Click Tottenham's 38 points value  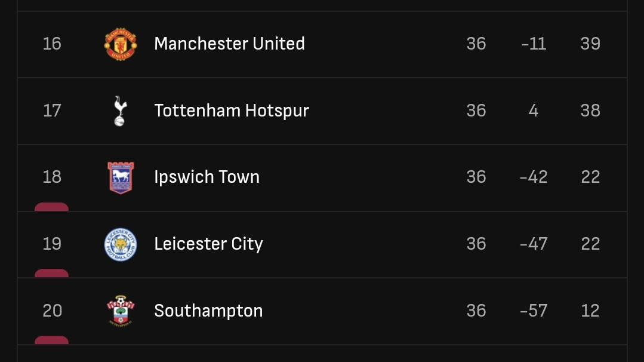[x=590, y=111]
